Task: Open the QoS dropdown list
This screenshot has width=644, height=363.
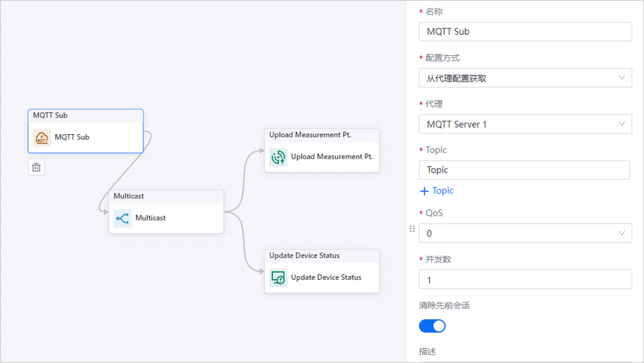Action: click(x=525, y=233)
